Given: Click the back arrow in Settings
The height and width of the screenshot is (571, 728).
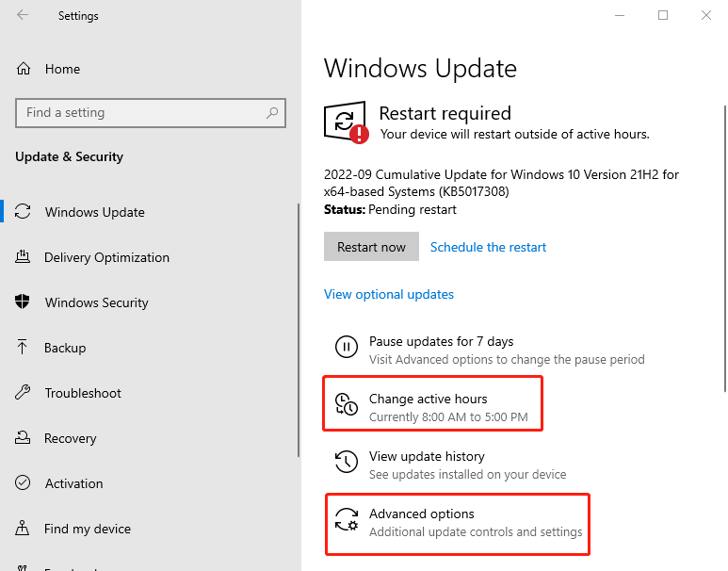Looking at the screenshot, I should 23,15.
